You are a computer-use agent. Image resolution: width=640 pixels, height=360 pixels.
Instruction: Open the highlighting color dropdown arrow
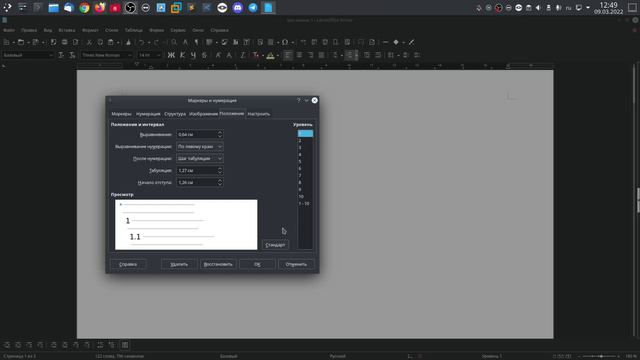coord(278,55)
